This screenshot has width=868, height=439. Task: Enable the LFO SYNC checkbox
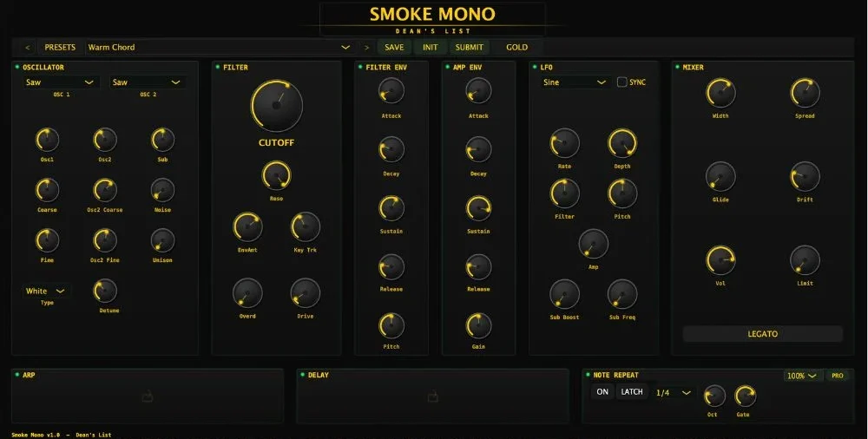pyautogui.click(x=621, y=82)
